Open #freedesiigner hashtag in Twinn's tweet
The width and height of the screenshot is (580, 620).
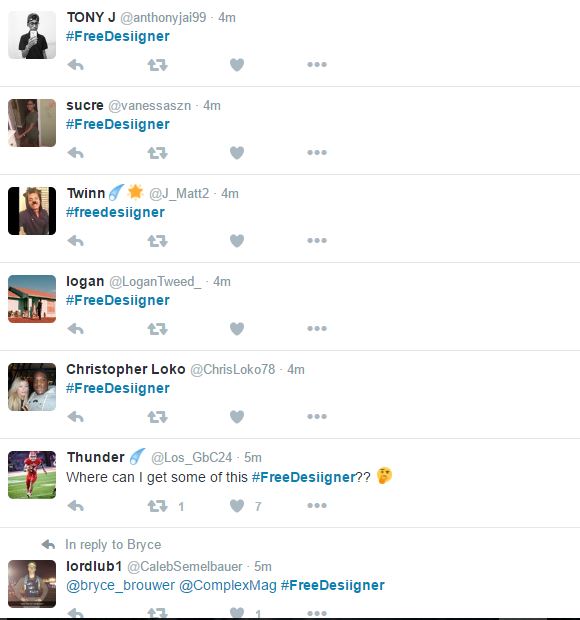coord(115,212)
